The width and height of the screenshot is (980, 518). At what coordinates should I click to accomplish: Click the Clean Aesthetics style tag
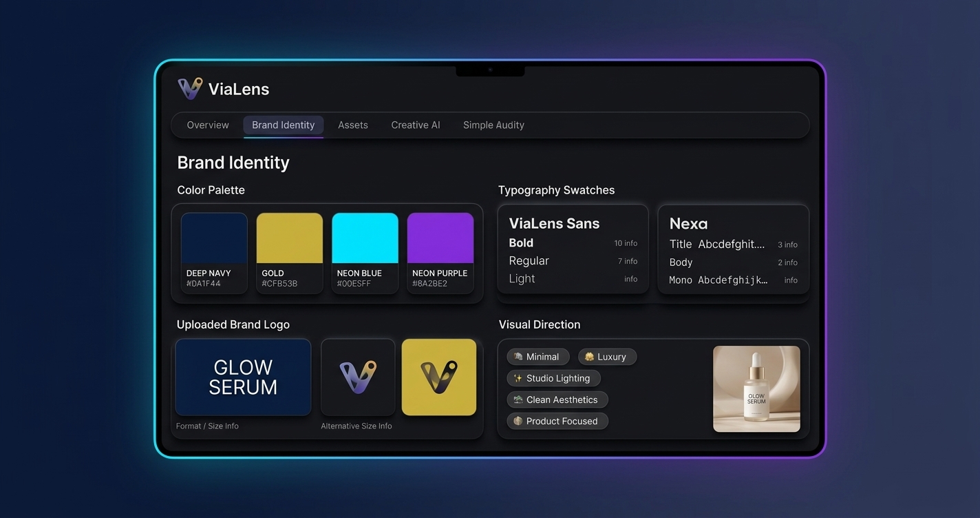click(557, 400)
